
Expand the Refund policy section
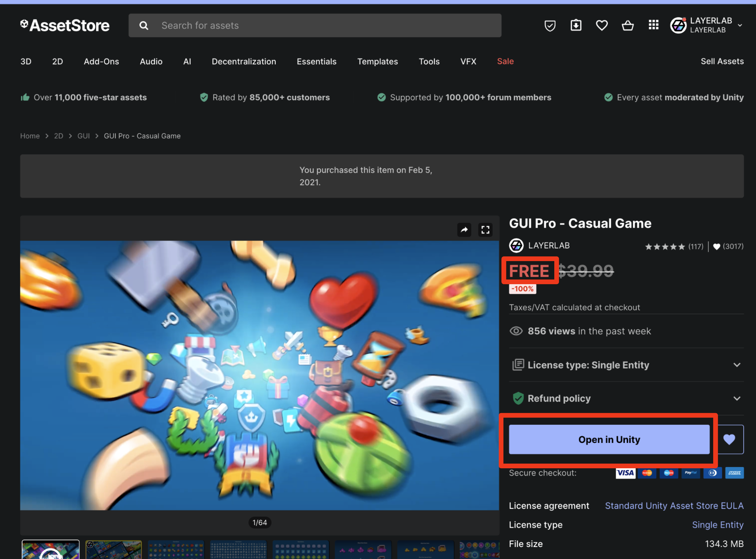click(x=626, y=398)
